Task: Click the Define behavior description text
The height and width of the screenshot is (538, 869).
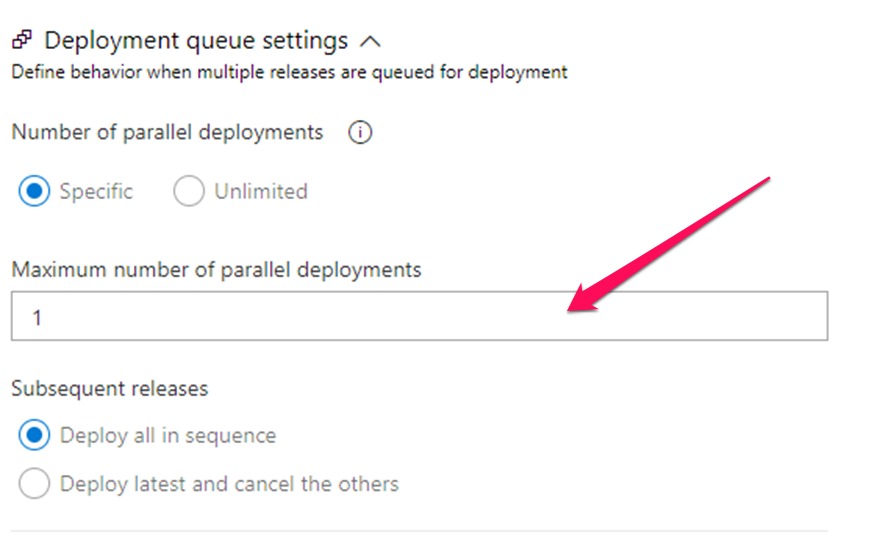Action: [x=289, y=72]
